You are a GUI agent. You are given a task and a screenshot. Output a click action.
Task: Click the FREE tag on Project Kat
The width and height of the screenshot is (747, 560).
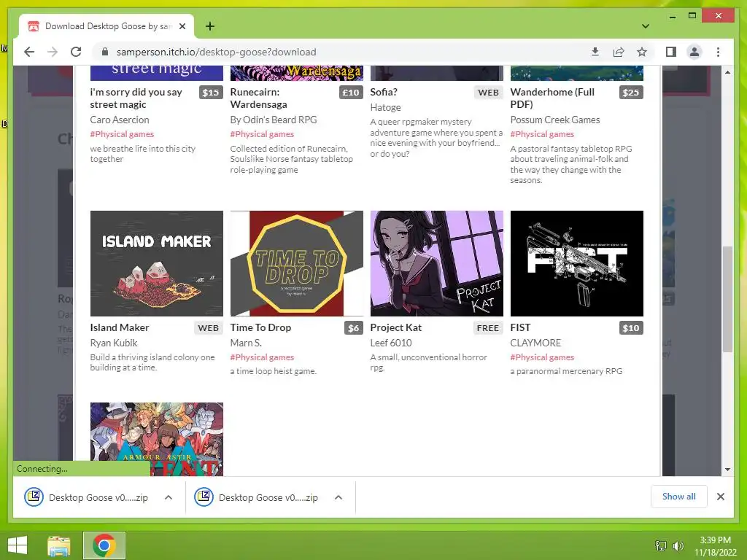[x=488, y=327]
